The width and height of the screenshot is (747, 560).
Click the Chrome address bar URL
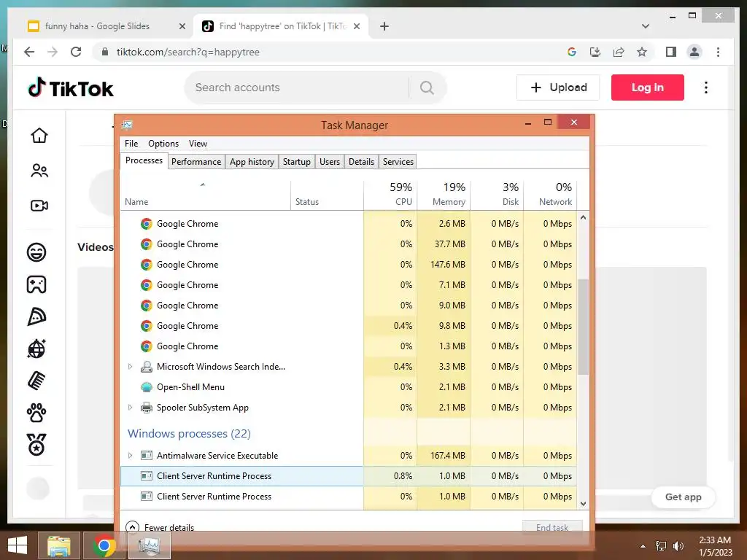(187, 52)
